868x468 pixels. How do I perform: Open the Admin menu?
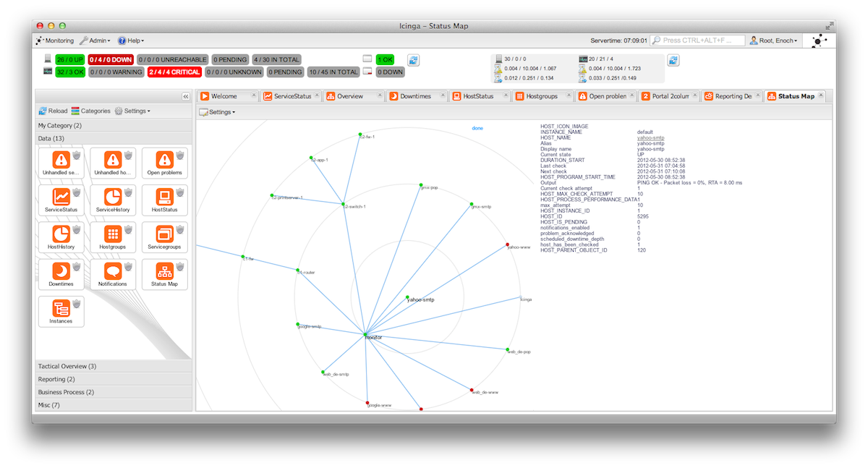pyautogui.click(x=95, y=41)
